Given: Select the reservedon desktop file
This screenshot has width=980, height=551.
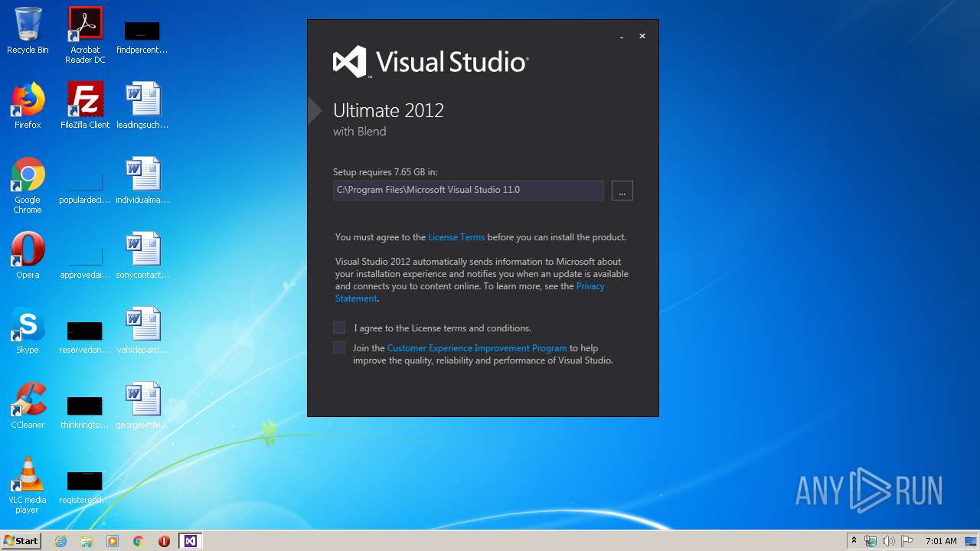Looking at the screenshot, I should point(85,337).
